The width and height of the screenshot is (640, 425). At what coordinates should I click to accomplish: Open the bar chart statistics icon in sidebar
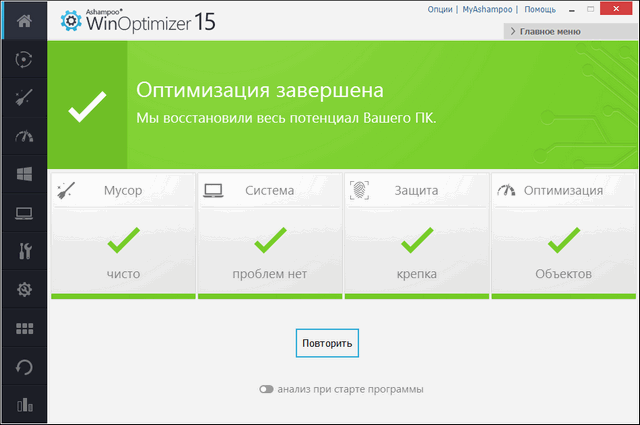24,405
